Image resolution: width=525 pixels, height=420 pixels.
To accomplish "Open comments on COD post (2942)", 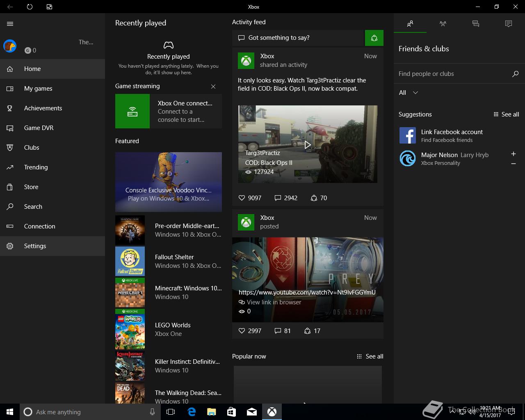I will point(286,198).
